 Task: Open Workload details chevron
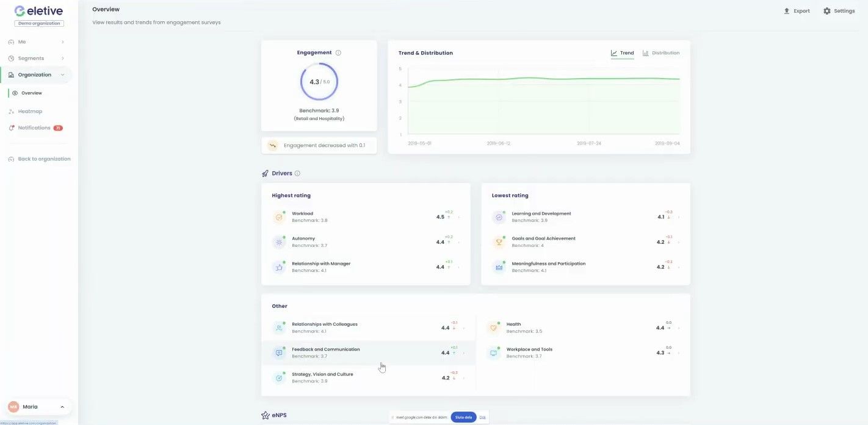[x=459, y=217]
